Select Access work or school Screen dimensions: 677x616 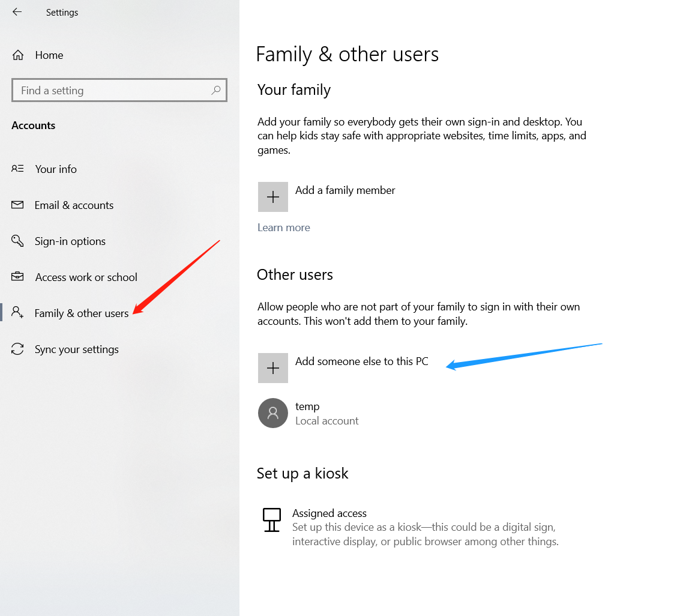86,277
